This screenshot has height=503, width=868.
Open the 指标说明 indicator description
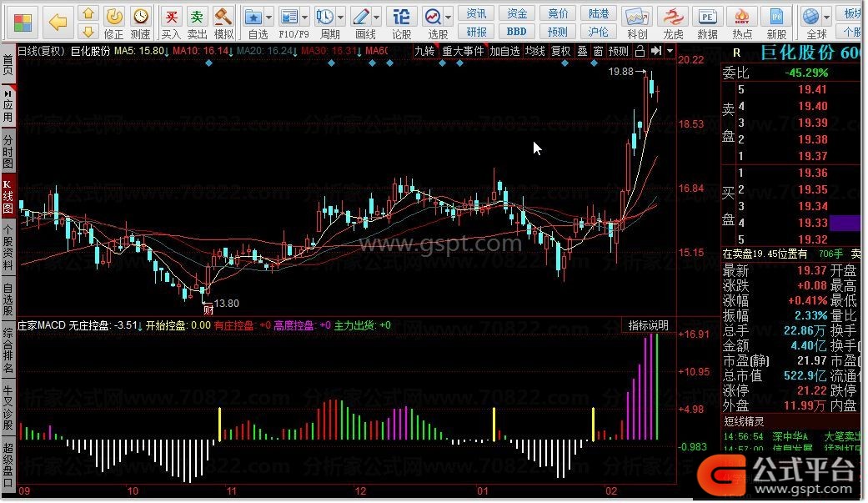point(648,325)
